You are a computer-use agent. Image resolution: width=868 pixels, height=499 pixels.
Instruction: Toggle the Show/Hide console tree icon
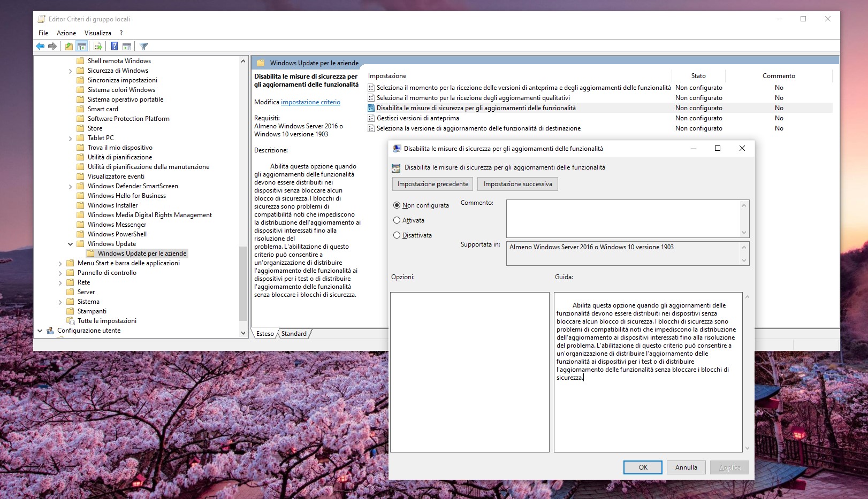coord(81,47)
